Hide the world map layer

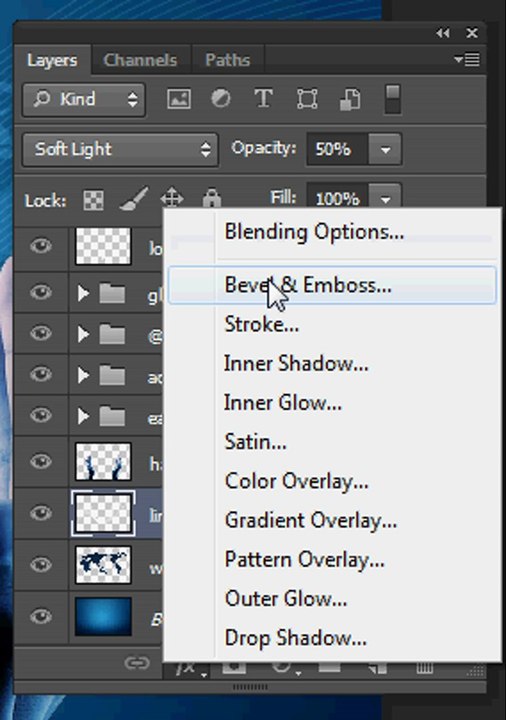(41, 564)
